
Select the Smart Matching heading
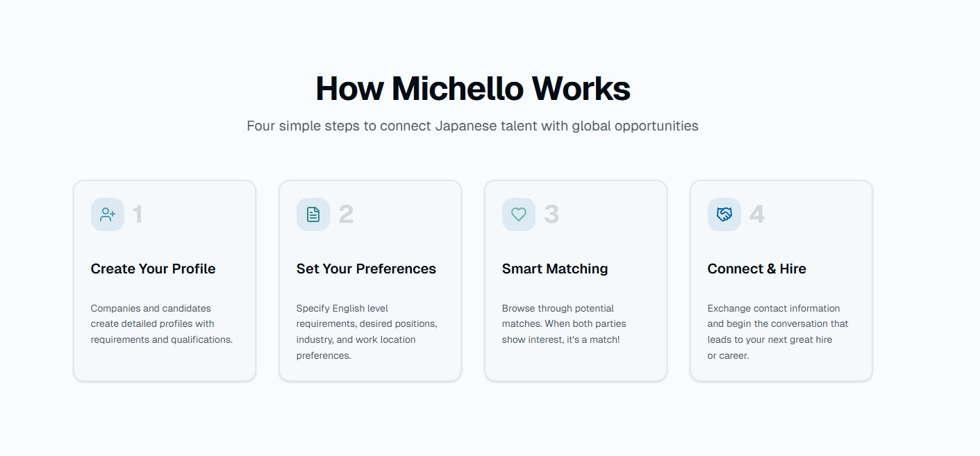555,269
